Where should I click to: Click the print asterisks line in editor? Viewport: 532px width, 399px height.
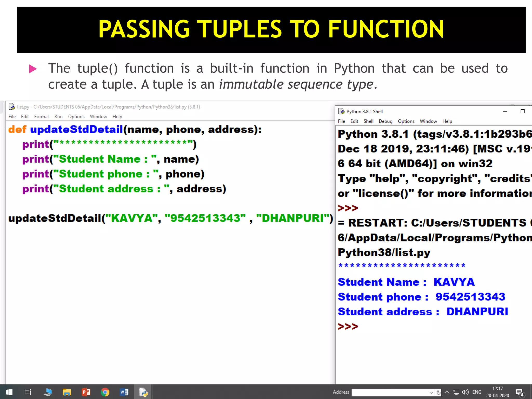pos(109,144)
